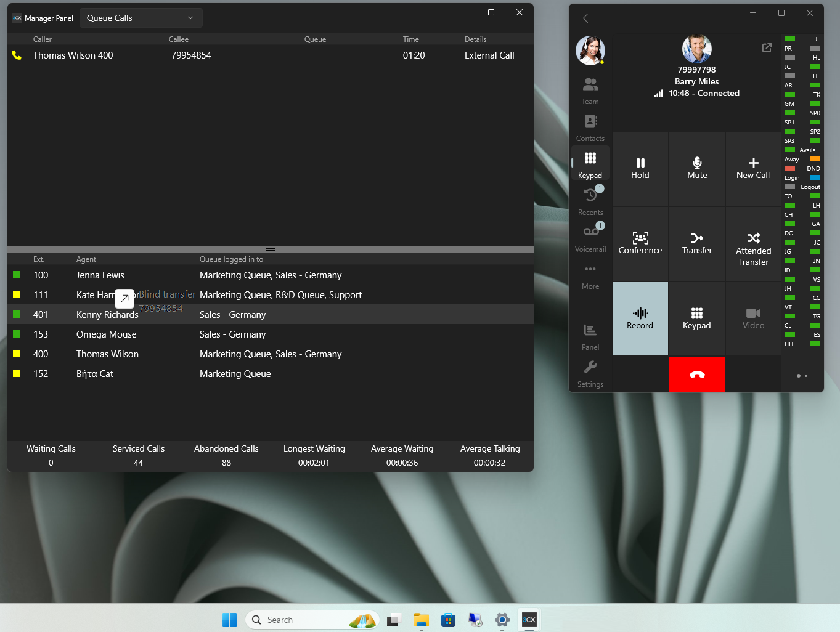Open the in-call Keypad dial pad

coord(697,318)
